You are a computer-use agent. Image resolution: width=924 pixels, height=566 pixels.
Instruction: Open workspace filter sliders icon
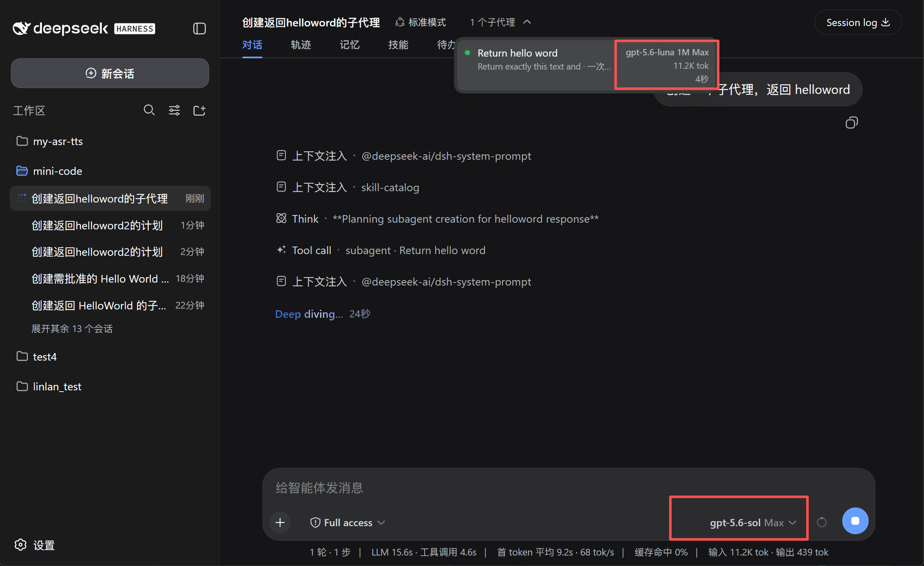pyautogui.click(x=174, y=110)
